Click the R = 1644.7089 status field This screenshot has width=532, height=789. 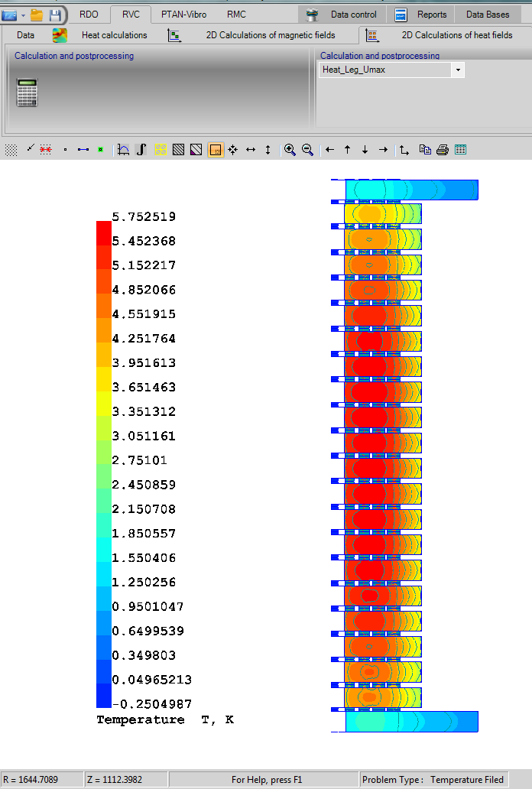tap(42, 779)
